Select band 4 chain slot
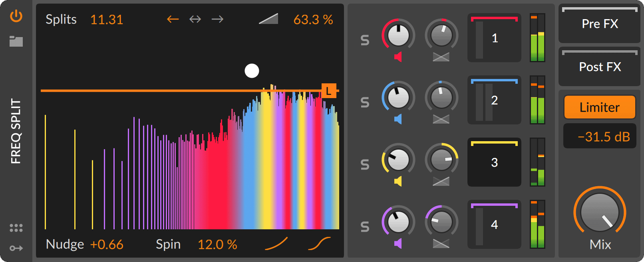This screenshot has width=644, height=262. pyautogui.click(x=494, y=225)
